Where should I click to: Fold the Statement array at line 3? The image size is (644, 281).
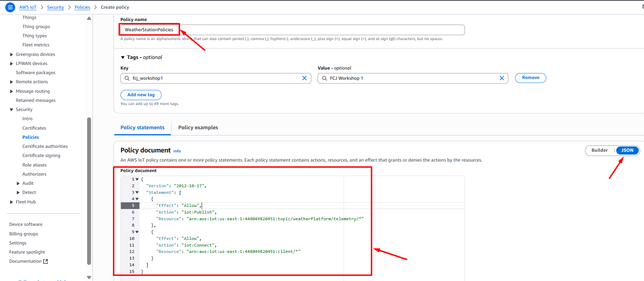click(137, 192)
